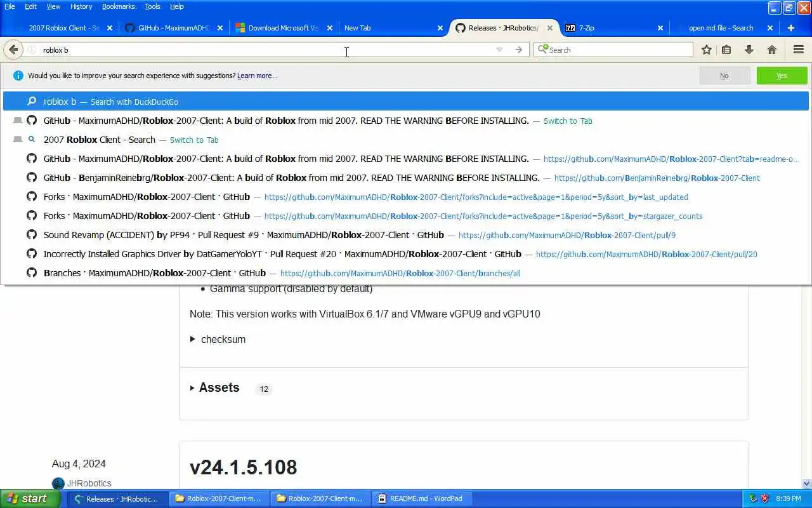Open the Bookmarks menu
This screenshot has height=508, width=812.
point(118,6)
